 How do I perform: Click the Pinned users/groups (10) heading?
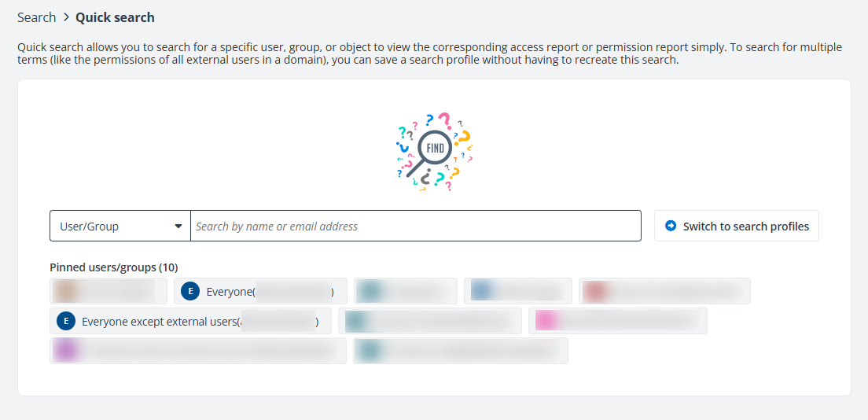(x=114, y=267)
